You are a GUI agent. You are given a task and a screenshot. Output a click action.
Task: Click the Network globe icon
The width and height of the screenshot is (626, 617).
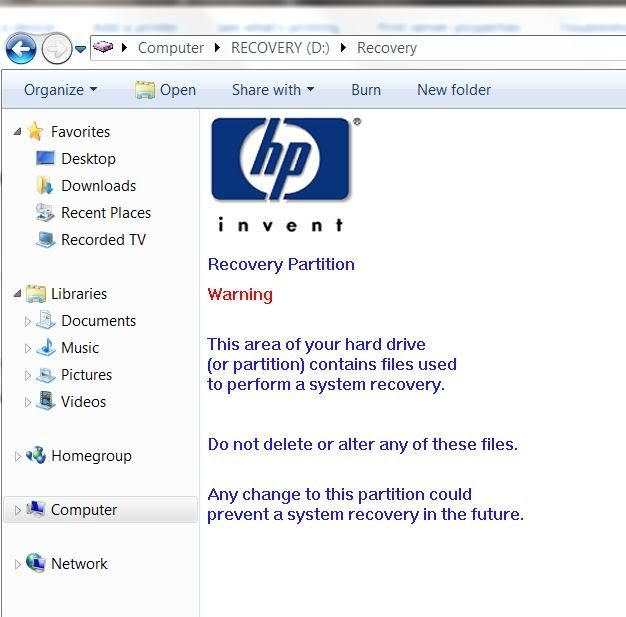(36, 563)
